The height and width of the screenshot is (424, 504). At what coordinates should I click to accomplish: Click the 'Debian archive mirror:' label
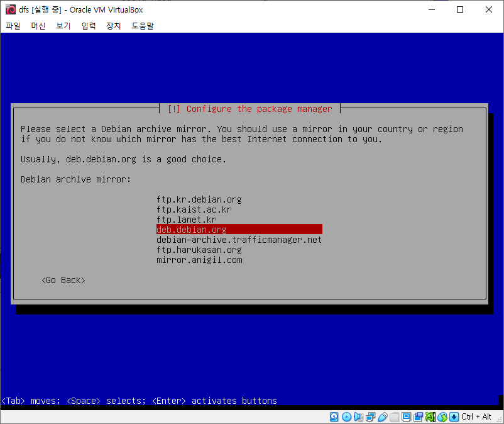(75, 179)
